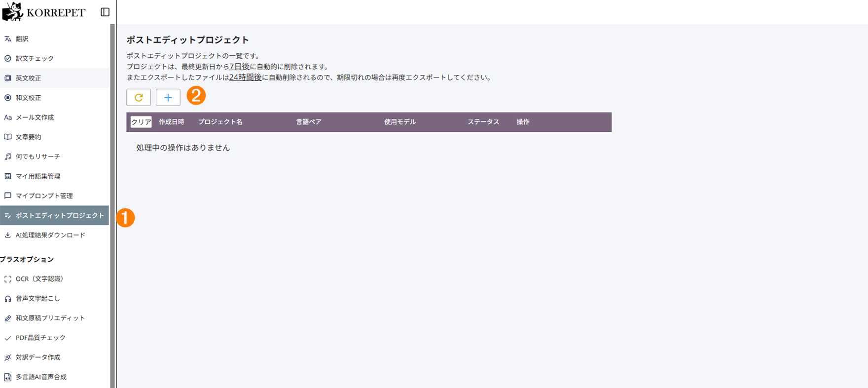Click the 使用モデル column header
Image resolution: width=868 pixels, height=388 pixels.
pos(400,122)
